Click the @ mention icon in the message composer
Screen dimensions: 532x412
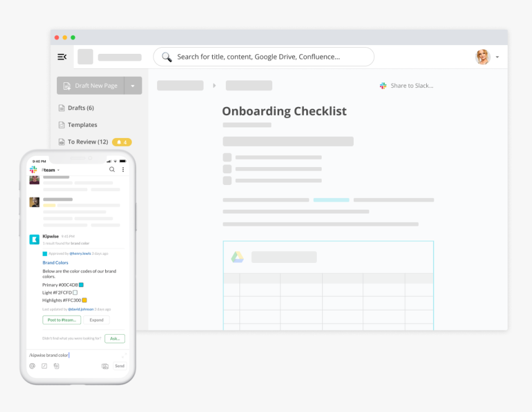(x=32, y=366)
